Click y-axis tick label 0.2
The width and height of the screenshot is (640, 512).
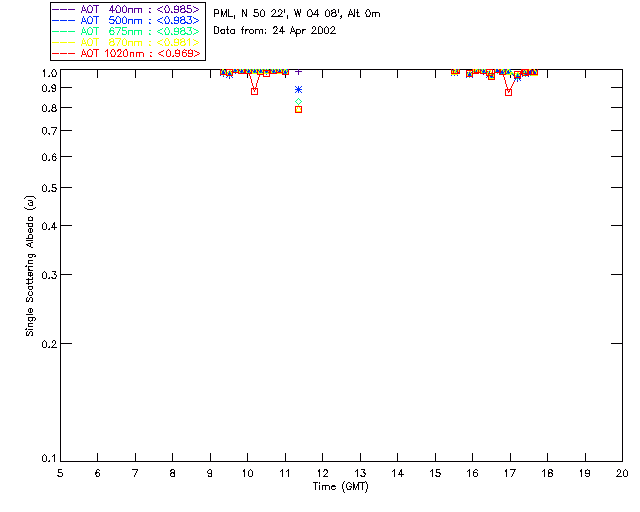coord(49,344)
